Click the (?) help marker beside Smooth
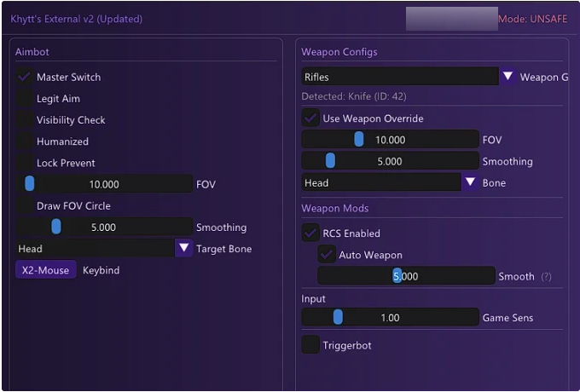The width and height of the screenshot is (580, 392). point(546,277)
